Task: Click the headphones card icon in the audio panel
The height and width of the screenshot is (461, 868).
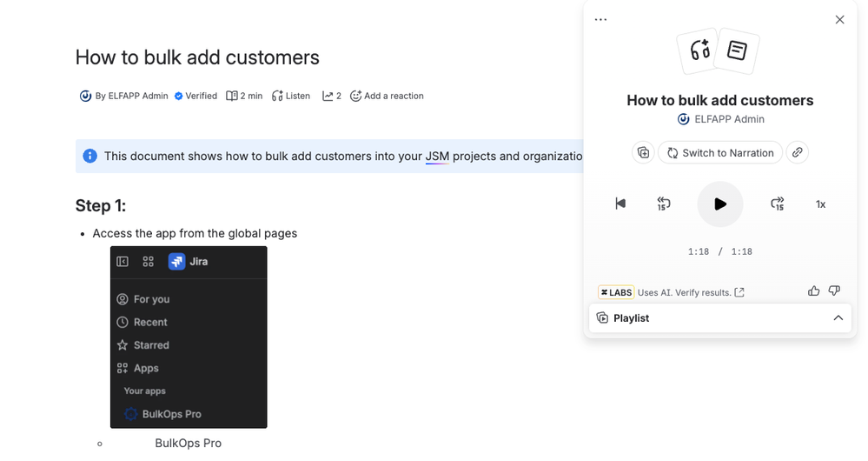Action: [699, 50]
